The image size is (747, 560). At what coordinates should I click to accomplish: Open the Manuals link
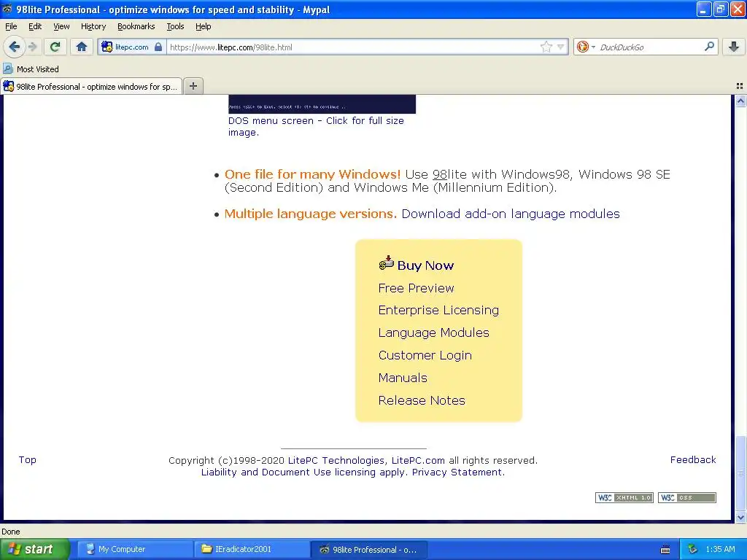[403, 378]
